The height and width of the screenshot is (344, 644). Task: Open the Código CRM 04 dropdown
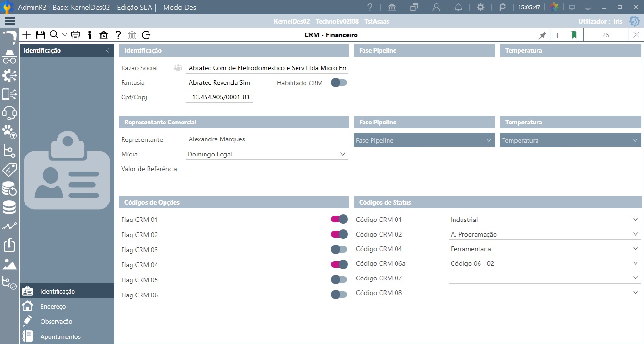pos(545,249)
